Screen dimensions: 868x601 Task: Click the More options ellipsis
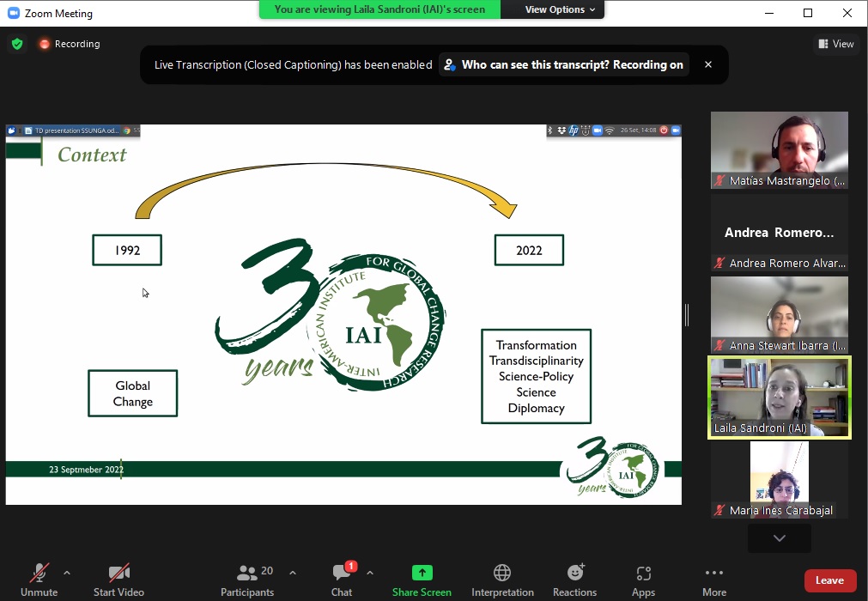coord(714,580)
